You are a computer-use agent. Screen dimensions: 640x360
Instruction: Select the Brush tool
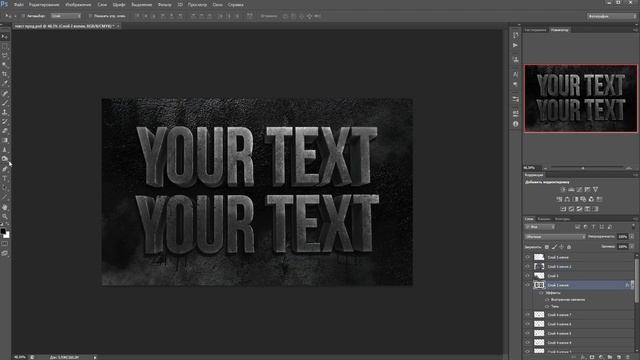(x=4, y=103)
